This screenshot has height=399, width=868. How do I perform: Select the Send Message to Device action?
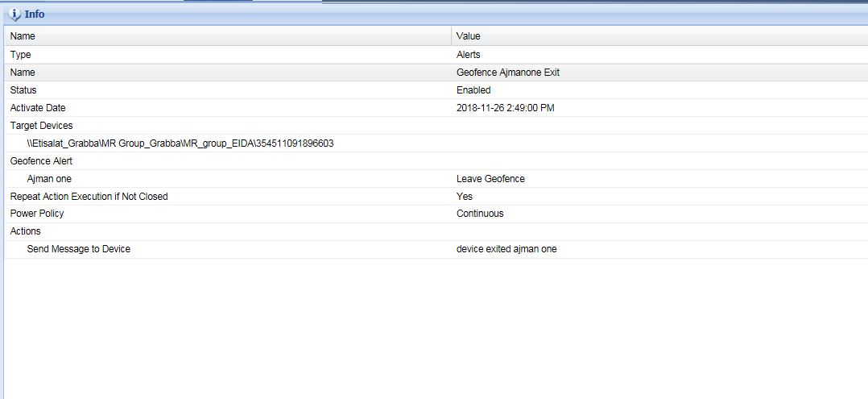click(x=78, y=249)
